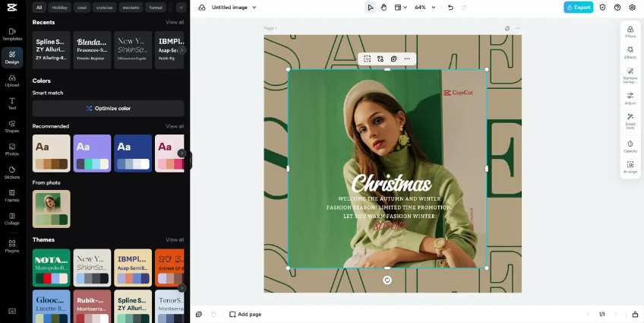Screen dimensions: 644x323
Task: Click the replace image icon in floating toolbar
Action: coord(380,59)
